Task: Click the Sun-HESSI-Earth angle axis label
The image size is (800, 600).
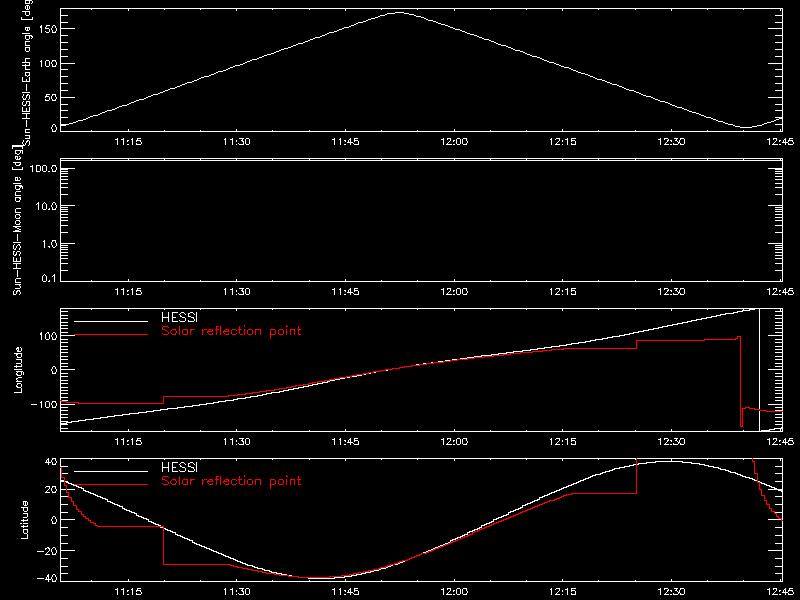Action: pyautogui.click(x=27, y=71)
